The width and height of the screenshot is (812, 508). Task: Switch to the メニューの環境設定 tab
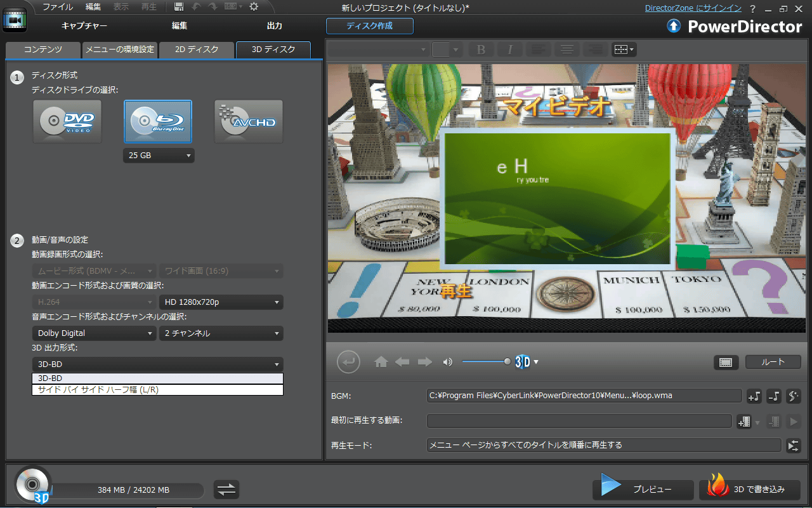tap(120, 50)
